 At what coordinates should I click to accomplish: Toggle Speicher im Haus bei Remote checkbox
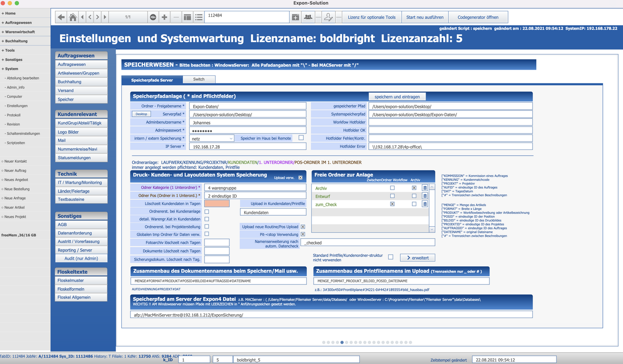tap(301, 138)
